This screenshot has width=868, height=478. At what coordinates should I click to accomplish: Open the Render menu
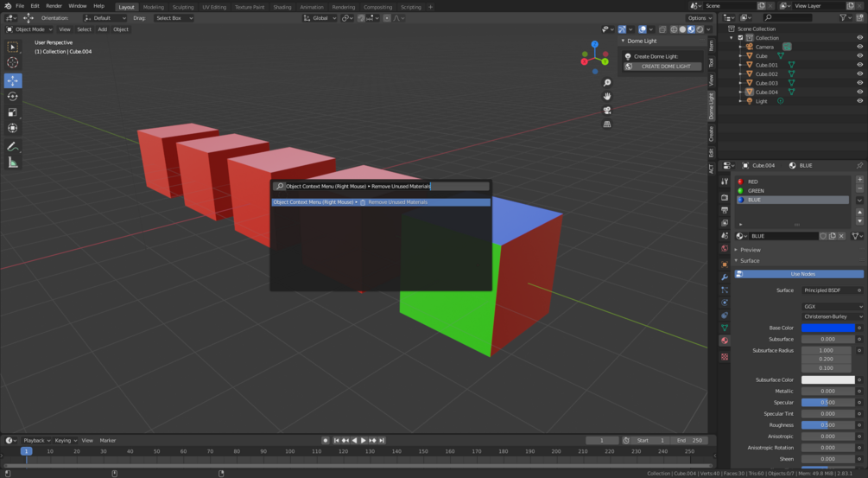point(54,6)
